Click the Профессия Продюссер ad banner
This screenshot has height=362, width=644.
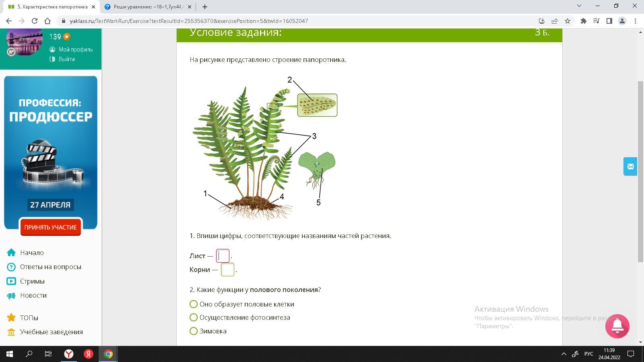[x=51, y=152]
